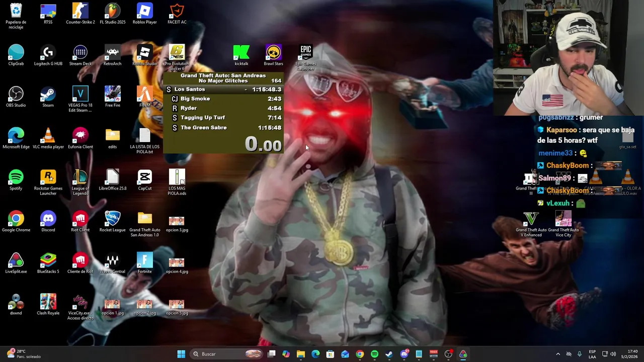Viewport: 644px width, 362px height.
Task: Launch the RTSS desktop shortcut
Action: tap(48, 14)
